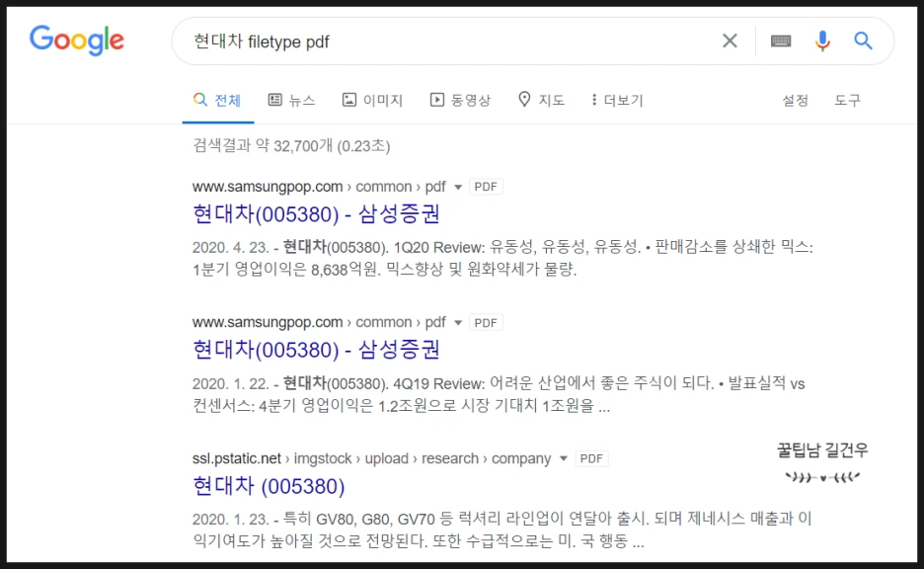This screenshot has width=924, height=569.
Task: Click snippet text starting 2020. 1. 22.
Action: pyautogui.click(x=499, y=394)
